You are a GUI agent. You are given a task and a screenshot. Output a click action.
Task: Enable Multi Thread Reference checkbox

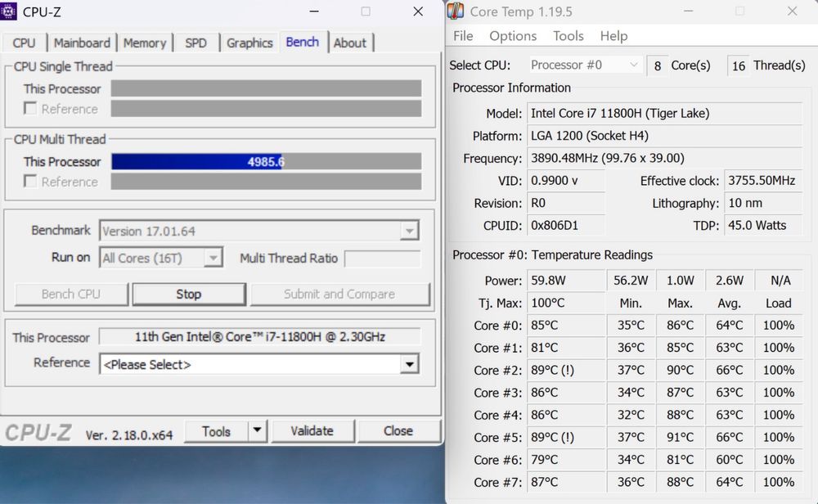(x=30, y=181)
